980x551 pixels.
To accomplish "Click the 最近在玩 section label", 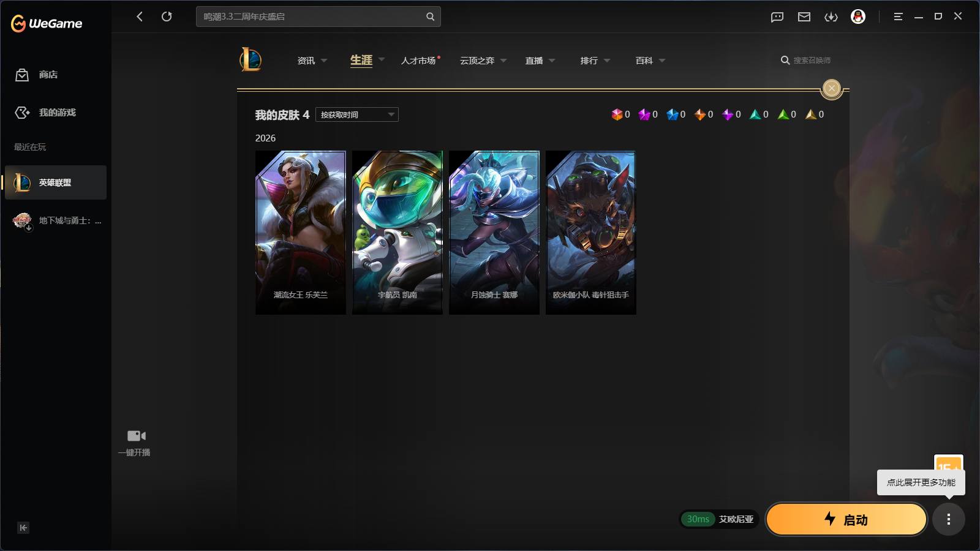I will pos(30,147).
